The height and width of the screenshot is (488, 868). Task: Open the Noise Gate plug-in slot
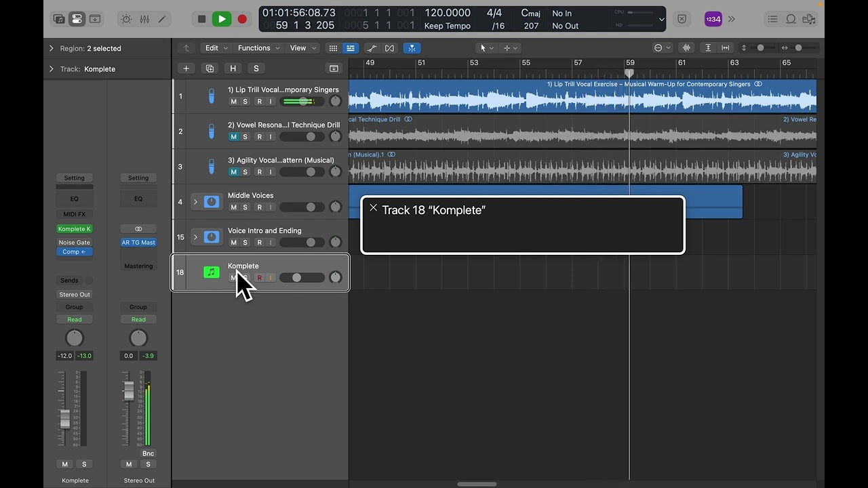coord(75,243)
